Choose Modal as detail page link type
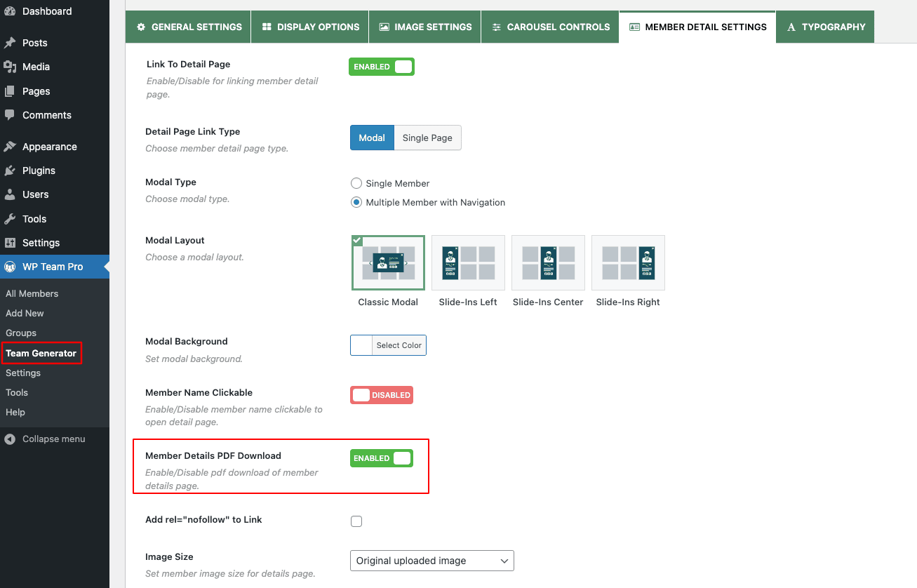This screenshot has height=588, width=917. pyautogui.click(x=372, y=138)
